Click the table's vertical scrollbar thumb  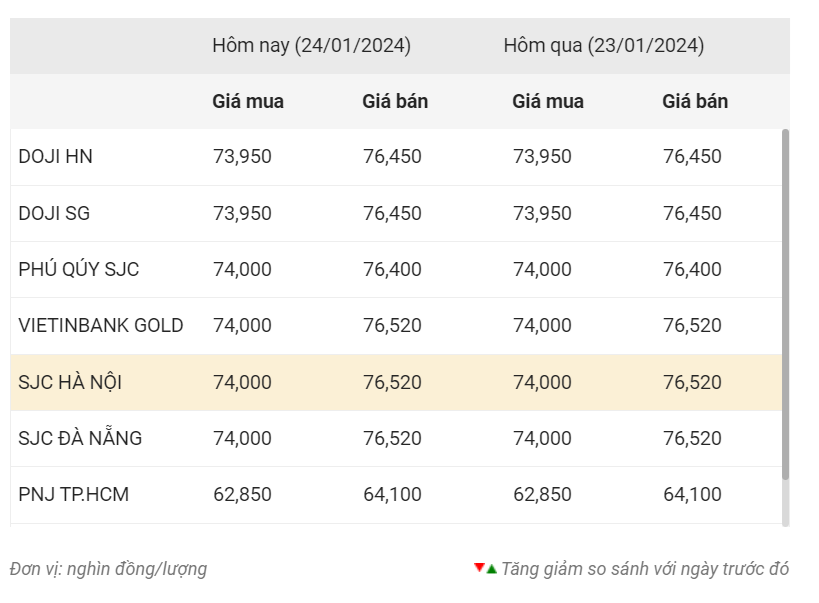[x=785, y=304]
